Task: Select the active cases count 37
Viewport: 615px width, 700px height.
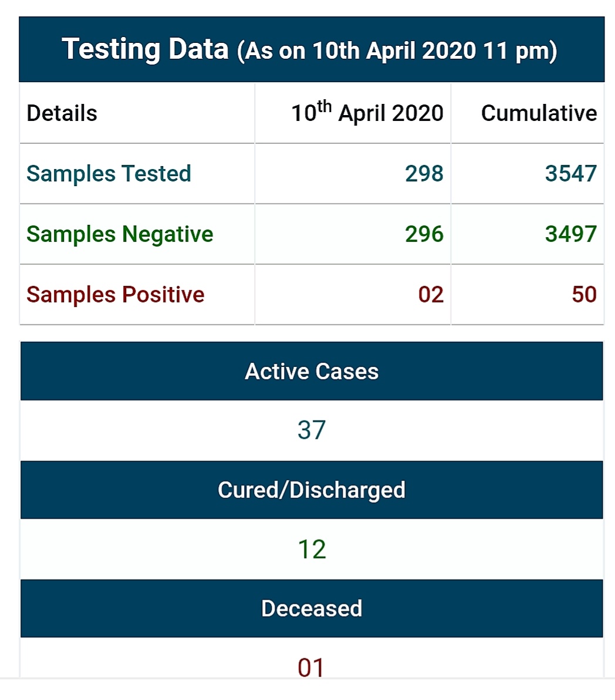Action: point(311,430)
